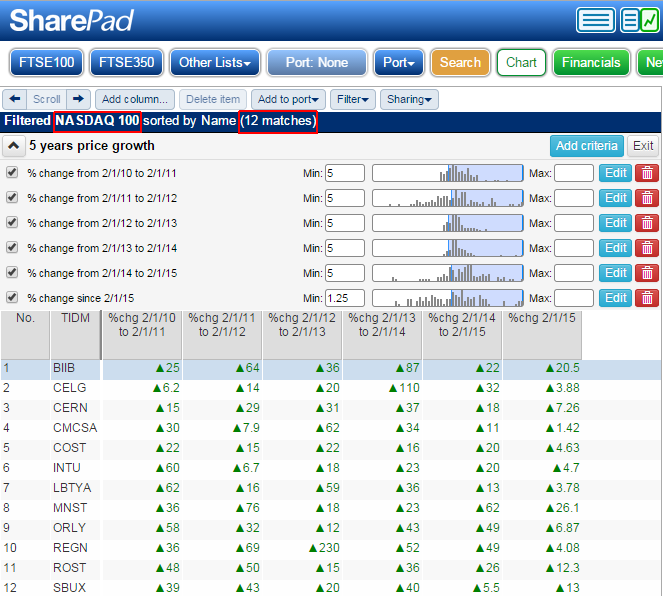
Task: Delete the % change since 2/1/15 criterion
Action: [647, 298]
